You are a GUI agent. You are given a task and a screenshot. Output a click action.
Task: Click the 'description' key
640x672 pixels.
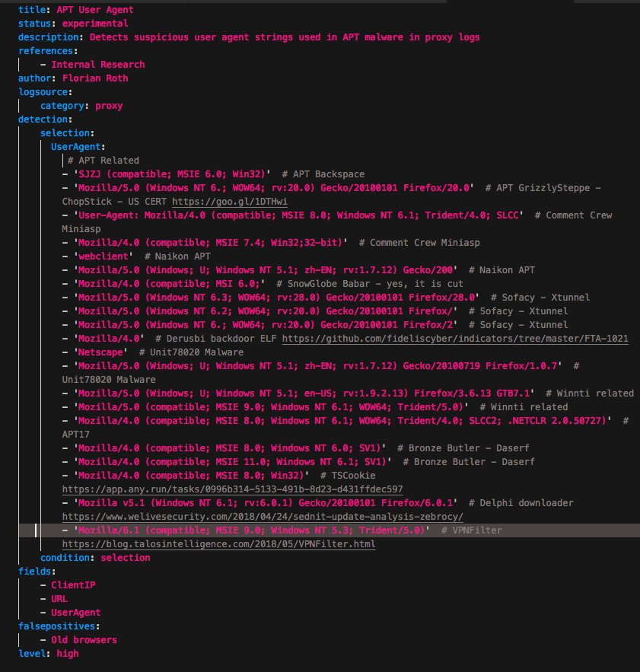pos(49,37)
